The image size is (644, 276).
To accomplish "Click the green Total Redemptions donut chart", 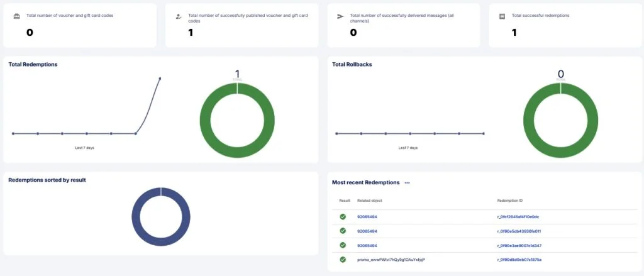I will coord(237,120).
